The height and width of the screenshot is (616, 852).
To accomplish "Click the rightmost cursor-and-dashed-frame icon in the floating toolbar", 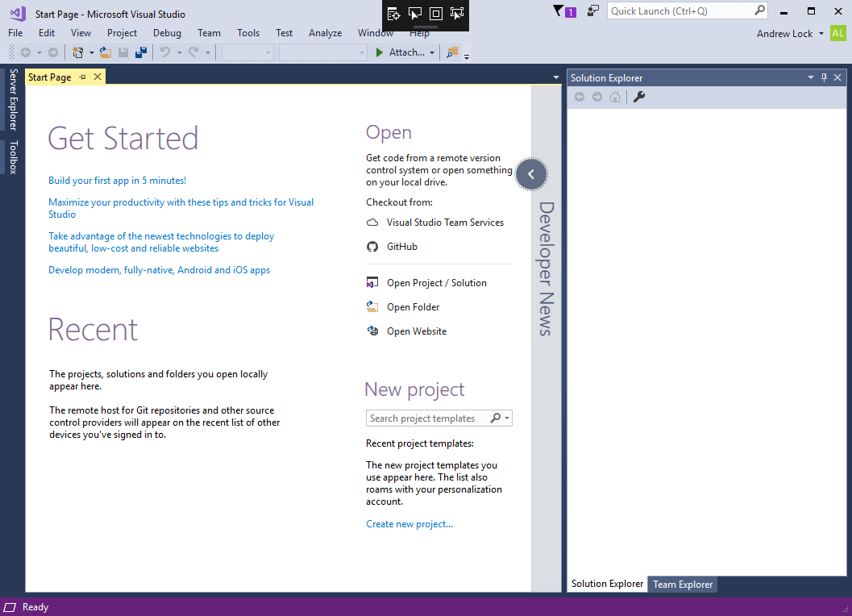I will [457, 14].
